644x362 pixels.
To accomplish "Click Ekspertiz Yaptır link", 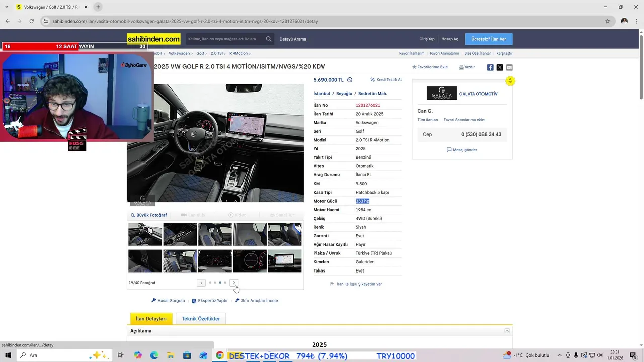I will [210, 301].
